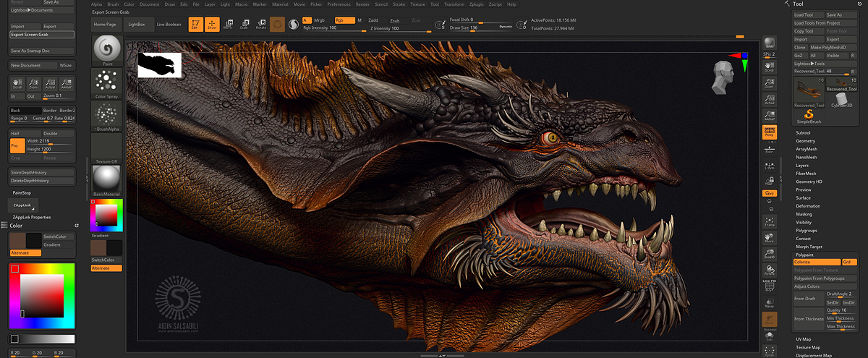Image resolution: width=868 pixels, height=358 pixels.
Task: Select the SimpleBrush tool icon
Action: 809,117
